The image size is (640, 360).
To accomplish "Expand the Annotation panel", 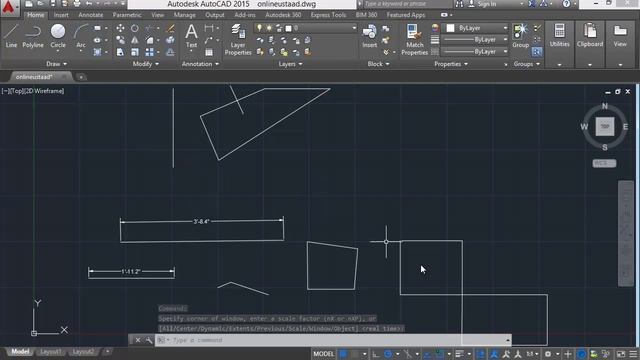I will (x=200, y=64).
